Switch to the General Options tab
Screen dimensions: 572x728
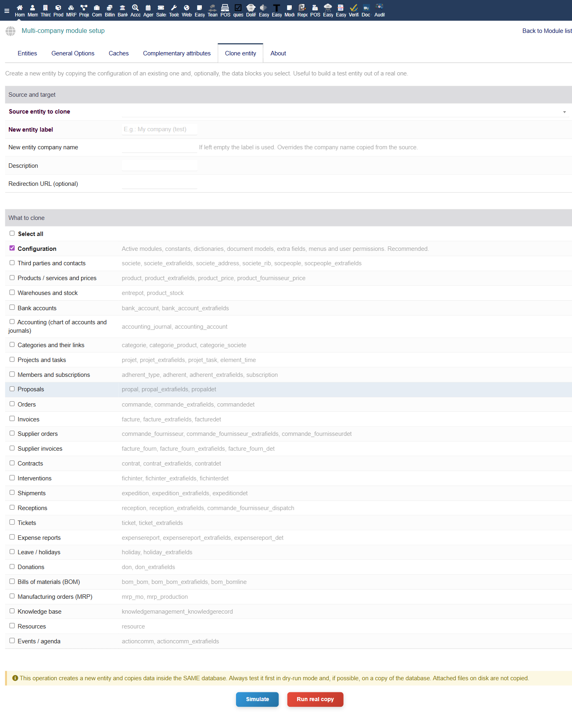click(x=73, y=53)
